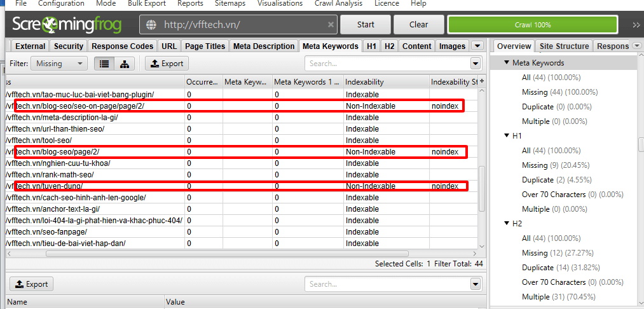Image resolution: width=644 pixels, height=309 pixels.
Task: Switch to tree view icon
Action: pos(124,64)
